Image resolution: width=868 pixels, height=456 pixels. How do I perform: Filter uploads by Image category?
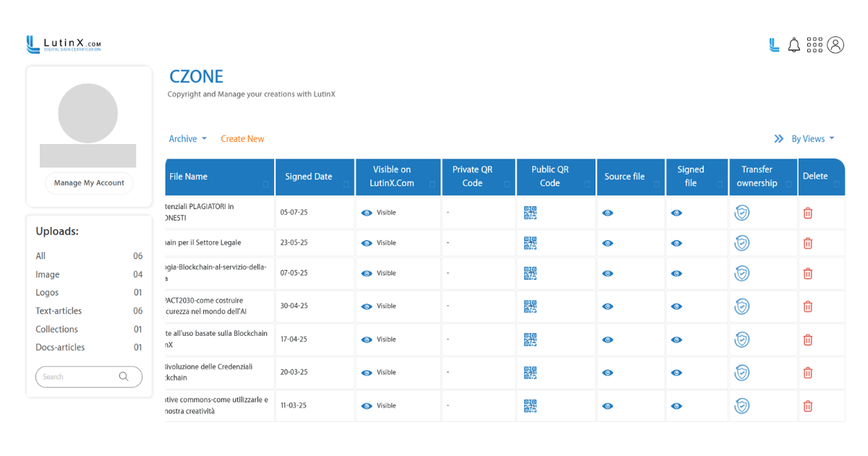(48, 274)
